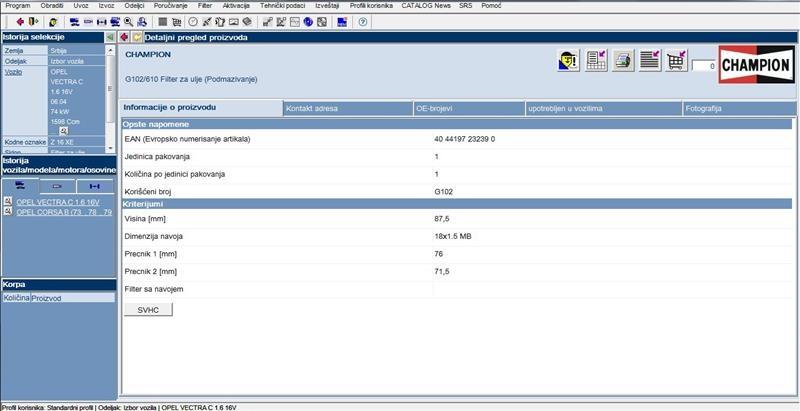
Task: Click the Z 16 XE engine code
Action: tap(62, 142)
